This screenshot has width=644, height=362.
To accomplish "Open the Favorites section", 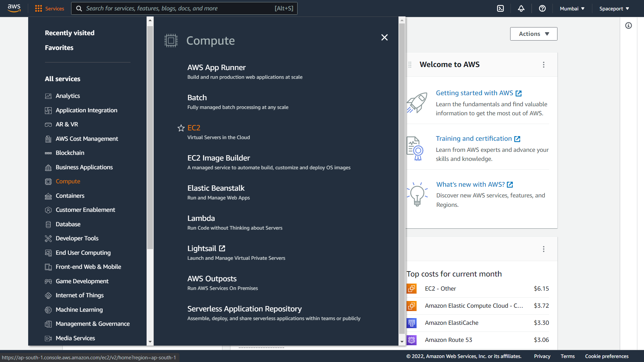I will (x=59, y=48).
